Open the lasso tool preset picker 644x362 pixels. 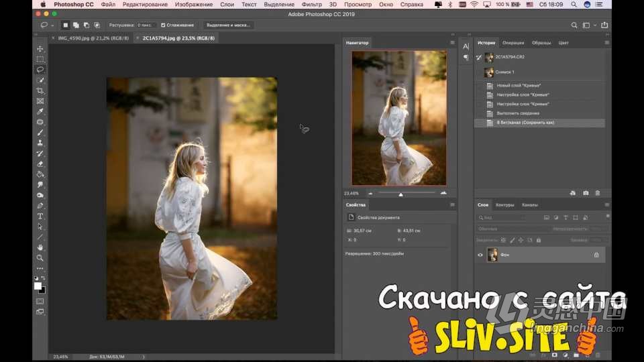[46, 25]
